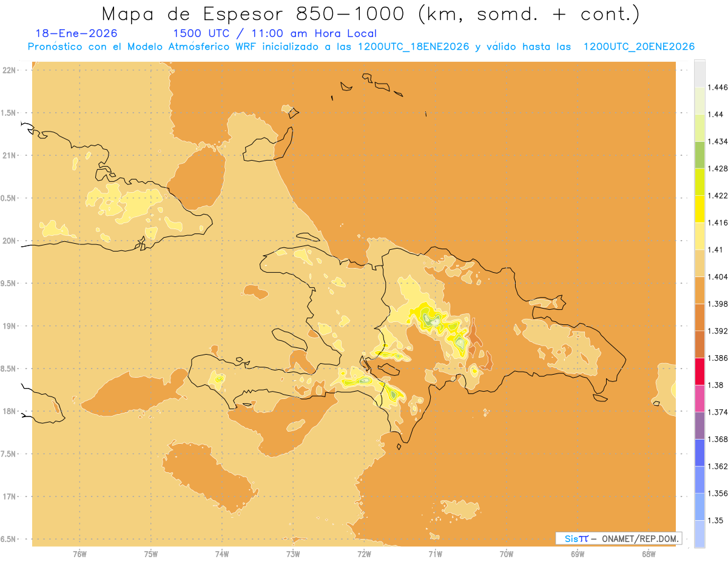Click the '72W' longitude label

(364, 554)
